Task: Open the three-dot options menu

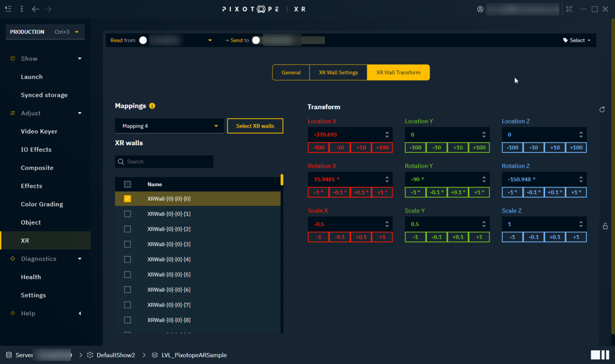Action: (x=22, y=9)
